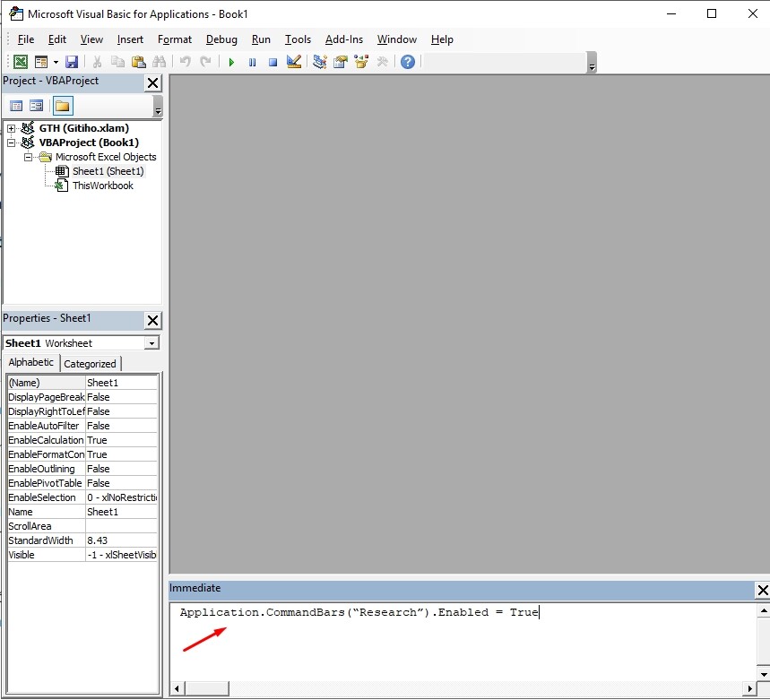Save Book1 using the Save icon
The height and width of the screenshot is (700, 770).
[x=71, y=61]
